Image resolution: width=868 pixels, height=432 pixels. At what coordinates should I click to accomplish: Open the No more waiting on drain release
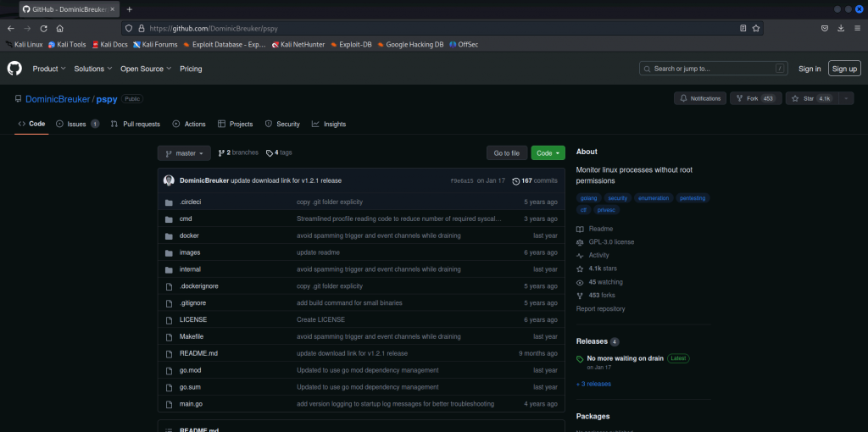pos(625,358)
